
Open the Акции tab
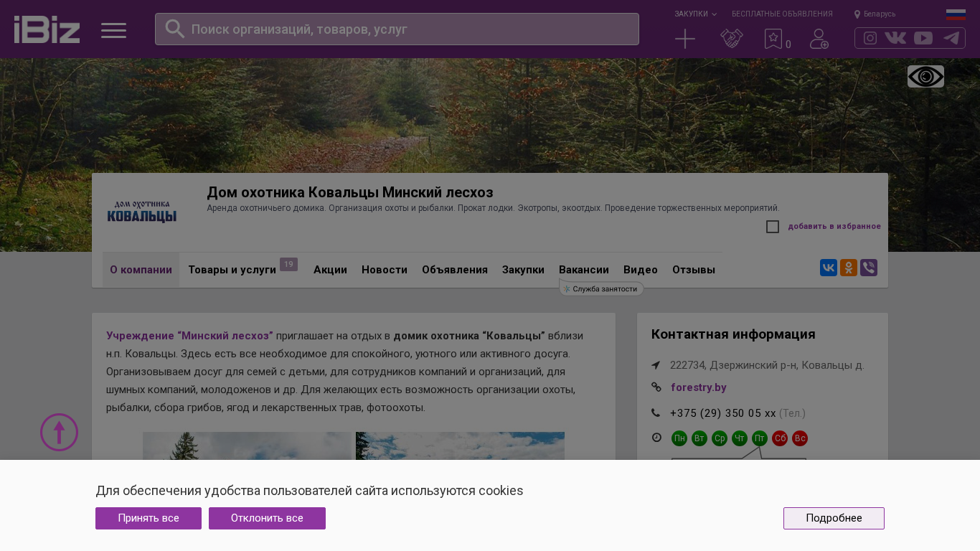[330, 270]
